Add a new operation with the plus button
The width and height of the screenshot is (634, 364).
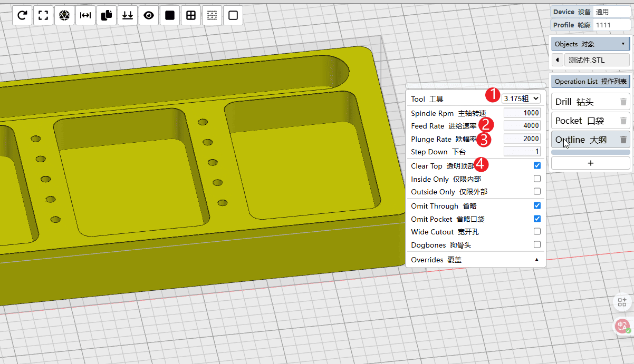590,163
